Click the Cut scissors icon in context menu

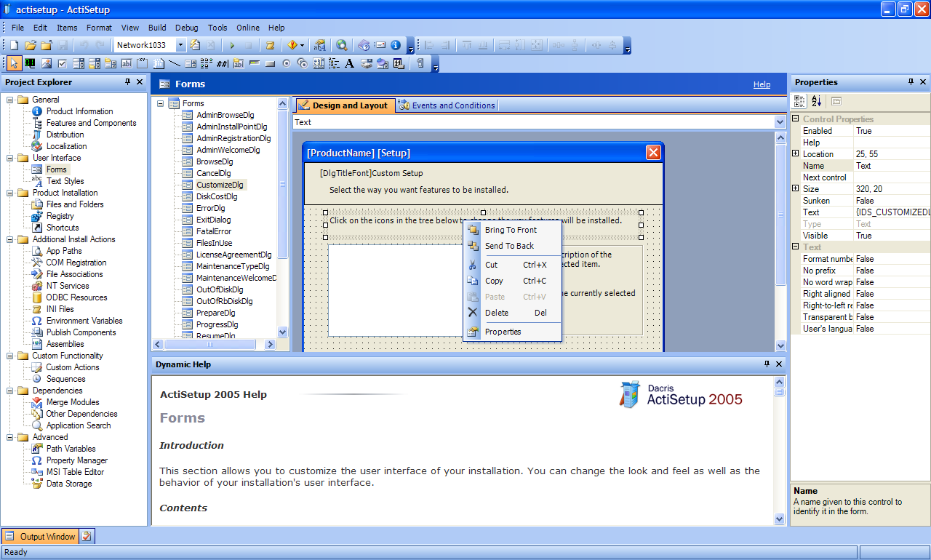coord(473,265)
